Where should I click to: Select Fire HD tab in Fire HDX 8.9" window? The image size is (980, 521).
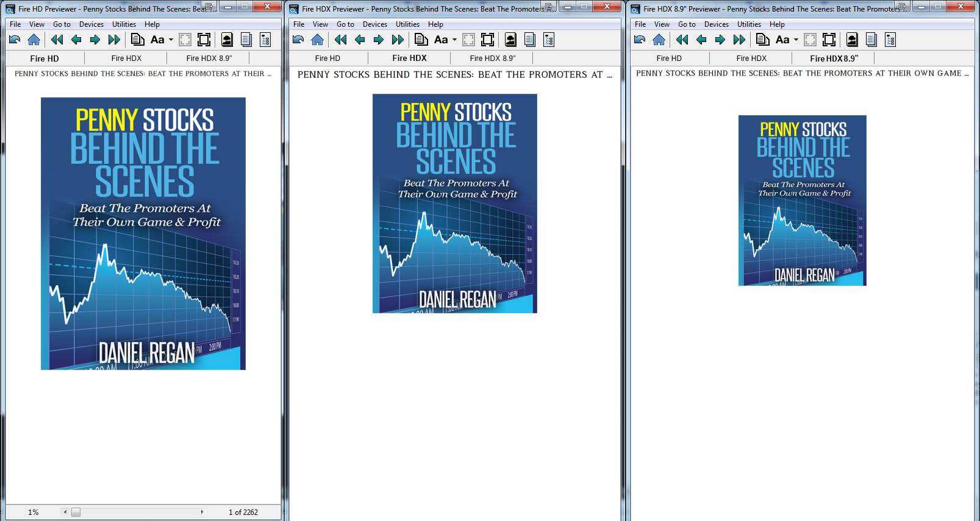coord(669,58)
